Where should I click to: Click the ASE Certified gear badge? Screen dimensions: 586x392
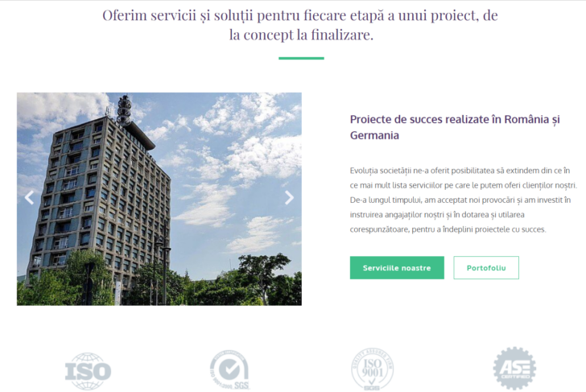coord(514,369)
